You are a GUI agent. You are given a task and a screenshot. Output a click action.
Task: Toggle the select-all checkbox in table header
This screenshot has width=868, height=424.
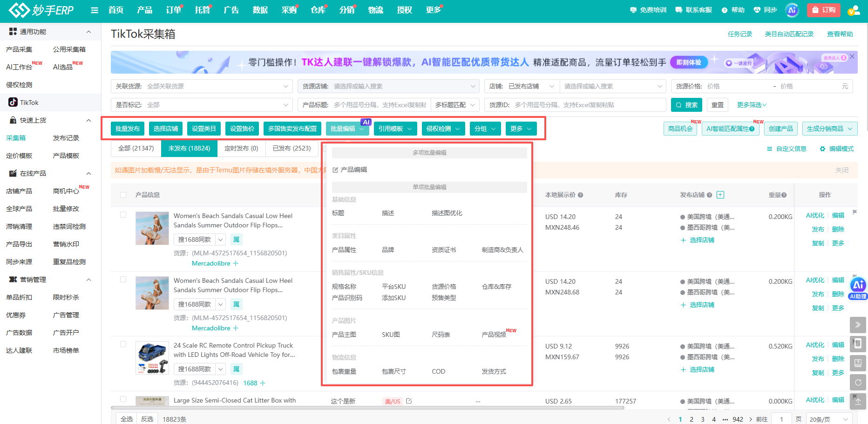(x=123, y=195)
